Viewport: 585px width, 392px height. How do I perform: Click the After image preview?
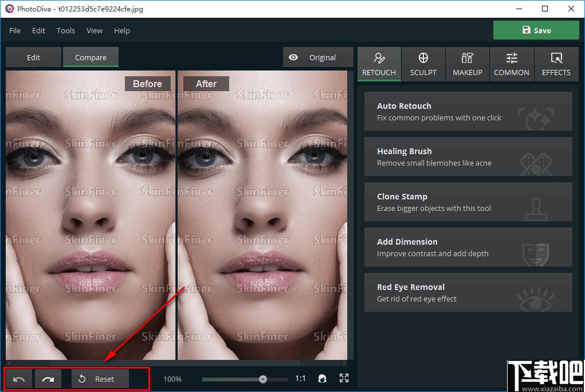(x=262, y=215)
